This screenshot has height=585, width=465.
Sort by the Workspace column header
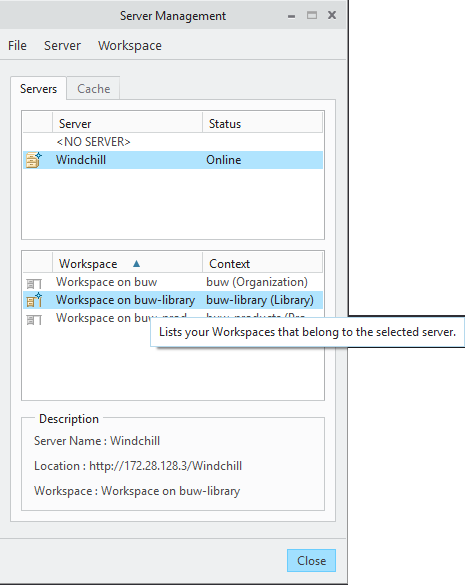[127, 264]
